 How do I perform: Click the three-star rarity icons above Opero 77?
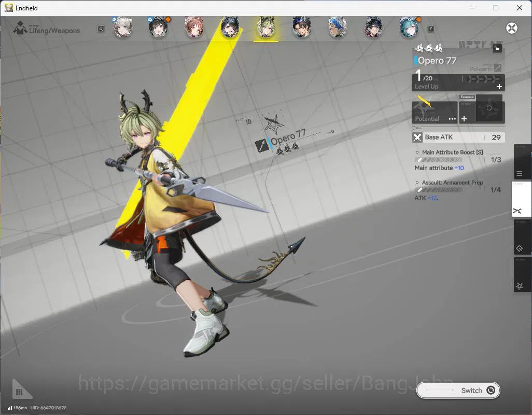tap(428, 48)
